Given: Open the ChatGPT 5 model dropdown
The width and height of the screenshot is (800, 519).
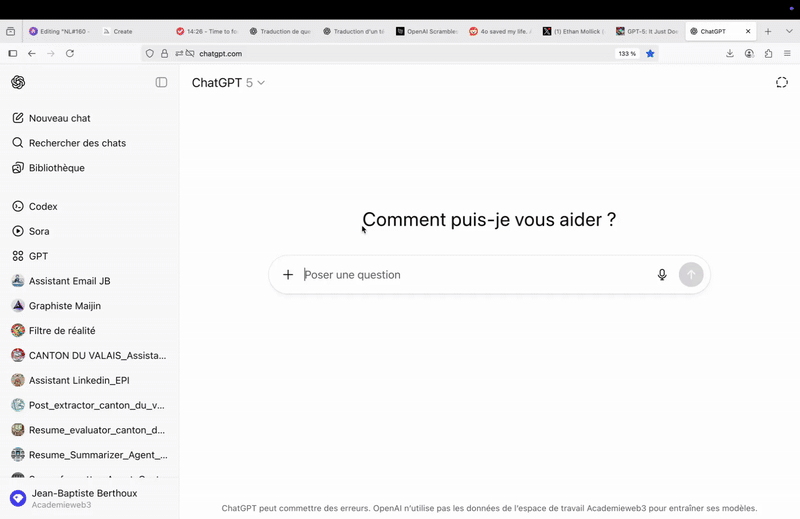Looking at the screenshot, I should coord(228,83).
